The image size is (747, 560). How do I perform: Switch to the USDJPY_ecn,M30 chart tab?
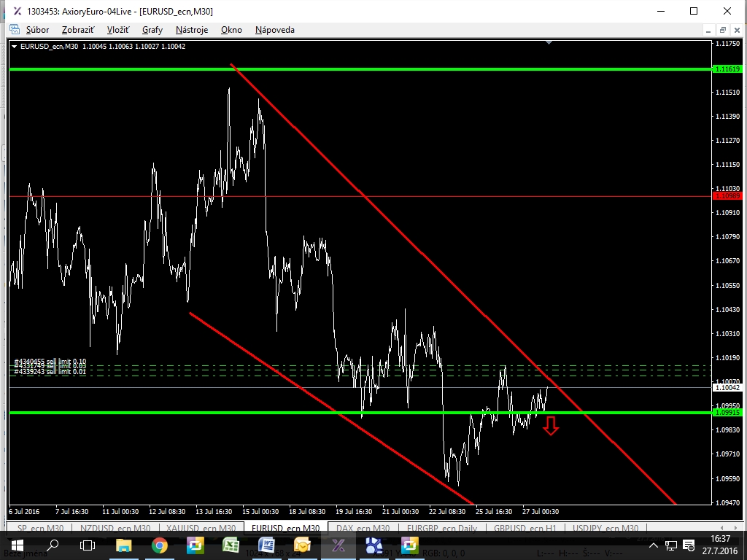click(605, 528)
